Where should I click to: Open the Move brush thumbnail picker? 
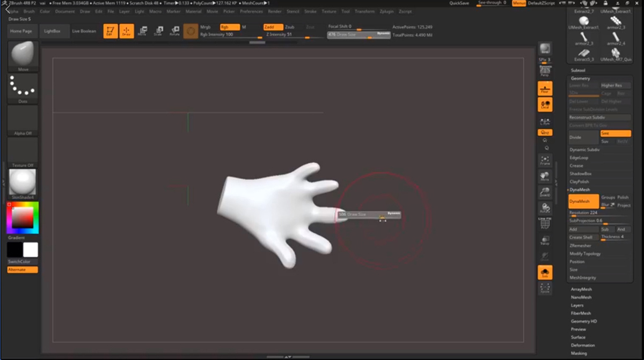tap(23, 55)
